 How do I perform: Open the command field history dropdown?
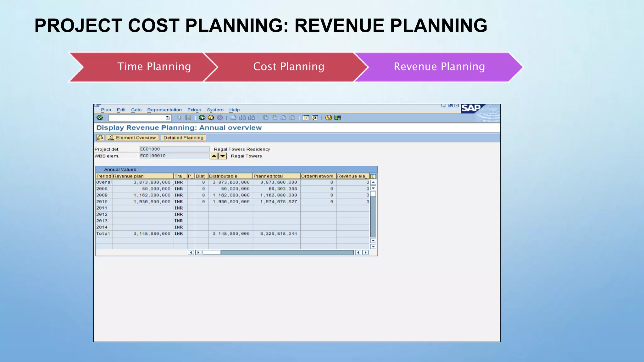point(168,118)
